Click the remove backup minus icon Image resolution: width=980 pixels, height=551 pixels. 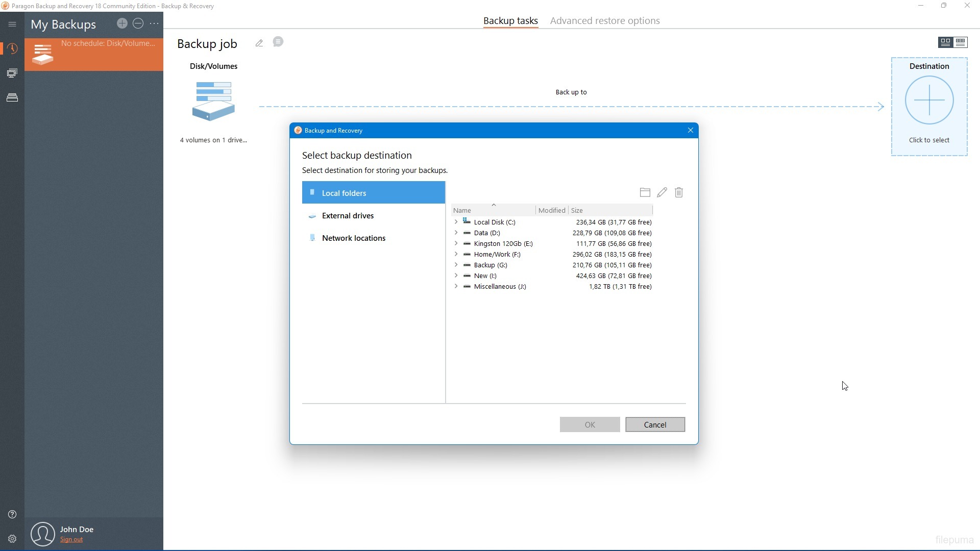click(x=138, y=23)
